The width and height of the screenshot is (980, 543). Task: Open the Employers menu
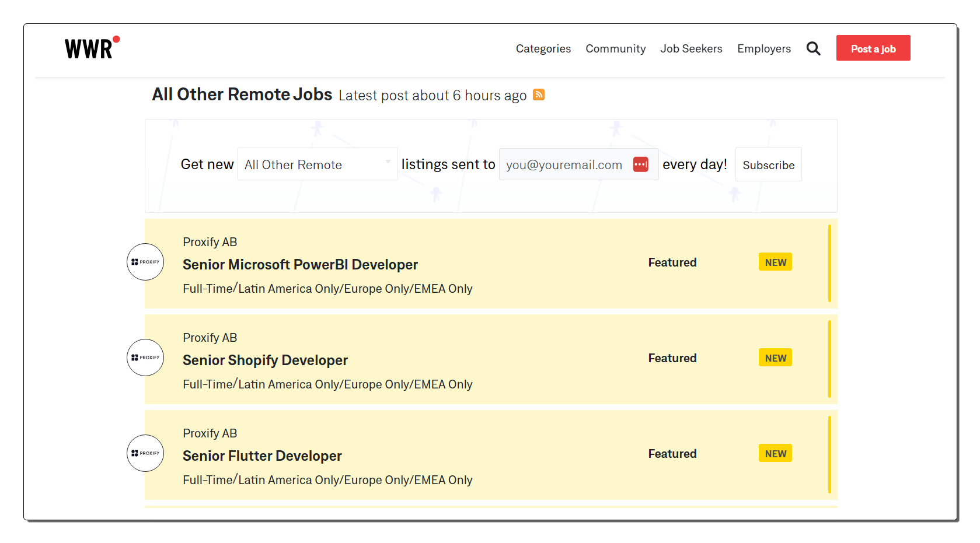click(763, 48)
